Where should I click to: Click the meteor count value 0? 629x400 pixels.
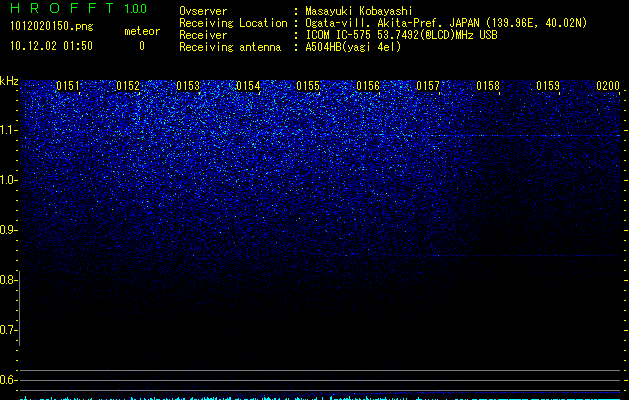point(142,46)
